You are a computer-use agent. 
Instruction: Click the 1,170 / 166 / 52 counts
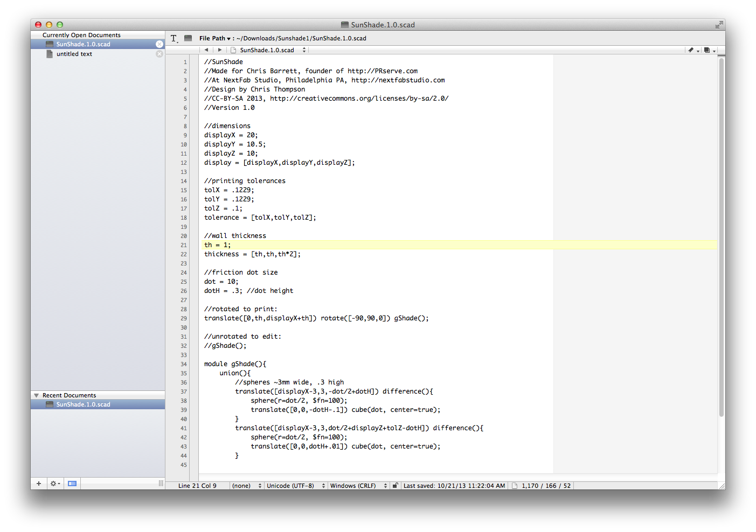click(x=546, y=486)
